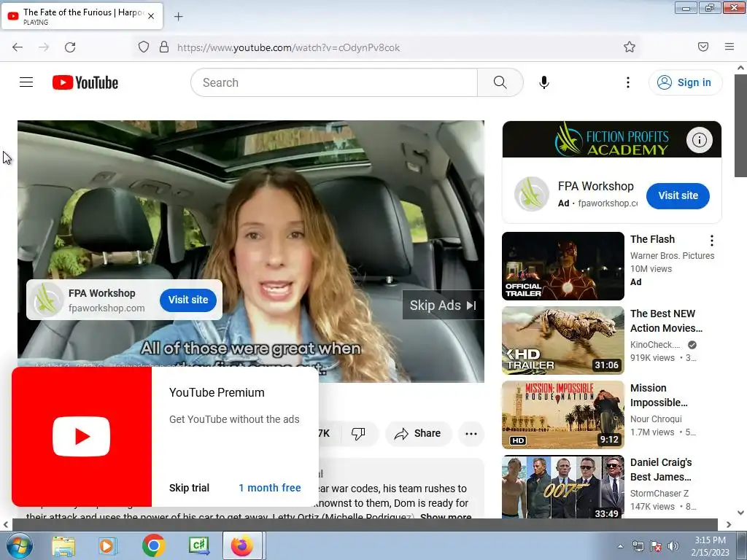
Task: Open ad info icon on Fiction Profits banner
Action: (699, 140)
